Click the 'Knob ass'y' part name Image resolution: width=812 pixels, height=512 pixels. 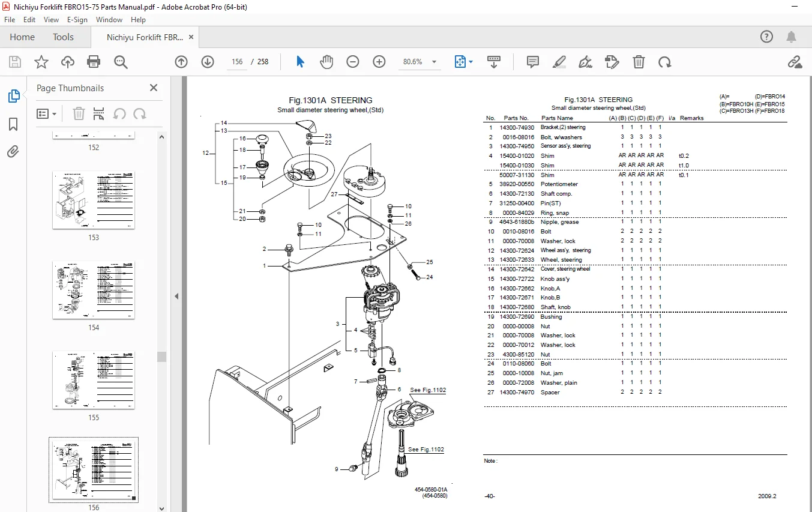pyautogui.click(x=555, y=279)
